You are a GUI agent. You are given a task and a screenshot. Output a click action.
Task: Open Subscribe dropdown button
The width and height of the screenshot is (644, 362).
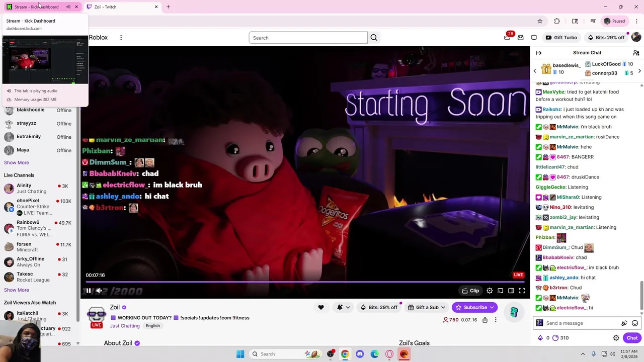click(474, 307)
